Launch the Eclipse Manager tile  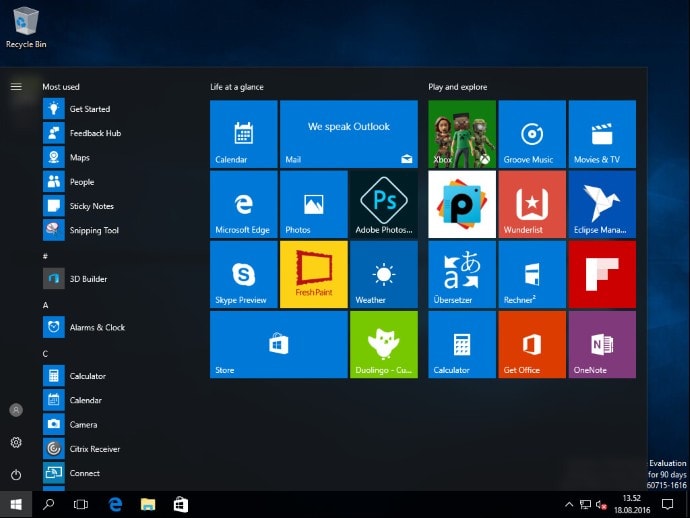click(x=602, y=205)
